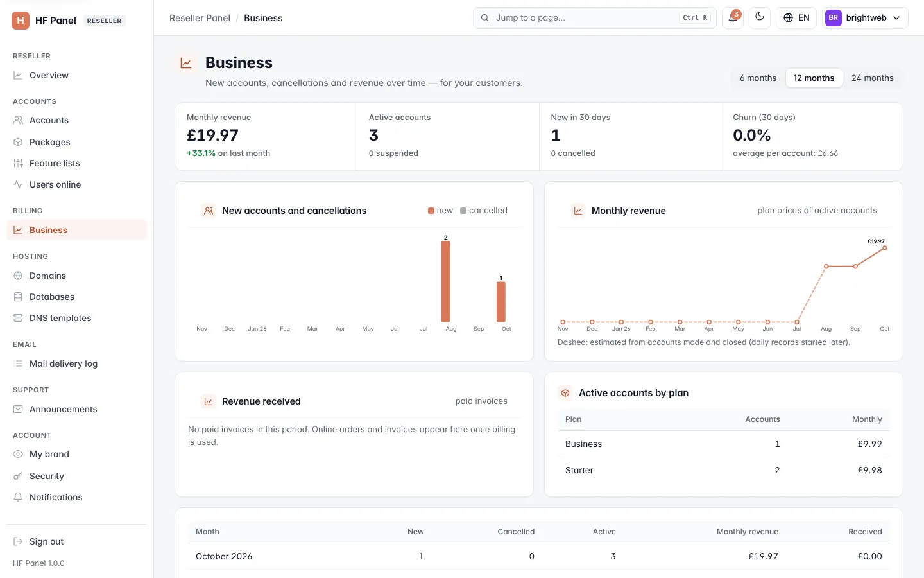Click the DNS templates server icon

(18, 318)
